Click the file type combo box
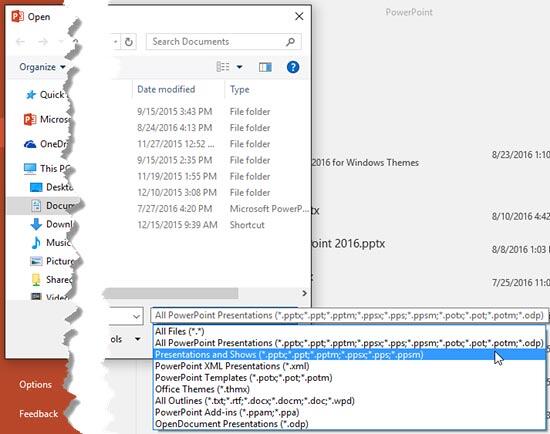550x434 pixels. click(349, 315)
